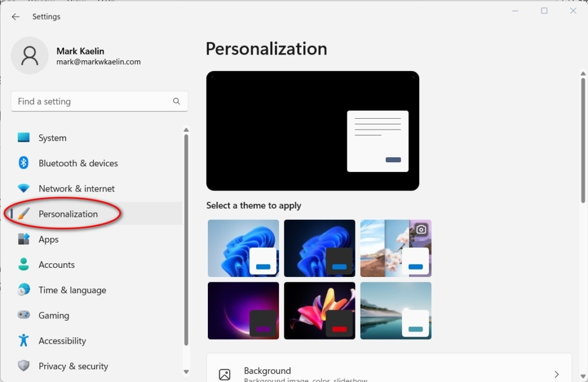
Task: Open Gaming settings via the controller icon
Action: coord(23,315)
